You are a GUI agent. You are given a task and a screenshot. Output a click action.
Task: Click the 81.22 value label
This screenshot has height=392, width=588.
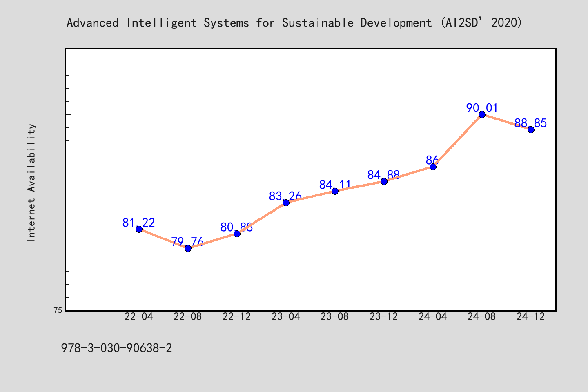[139, 223]
